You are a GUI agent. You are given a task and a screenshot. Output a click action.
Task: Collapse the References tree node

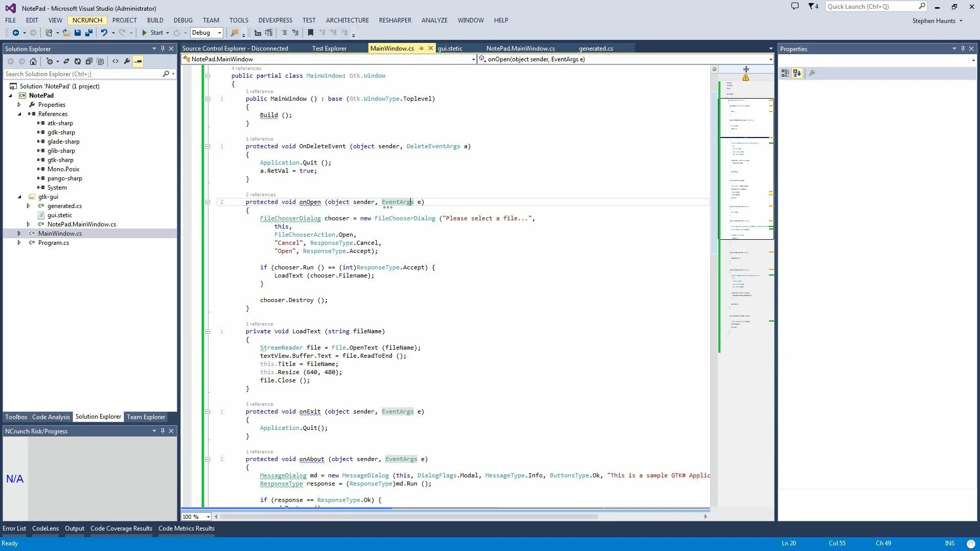click(x=19, y=114)
